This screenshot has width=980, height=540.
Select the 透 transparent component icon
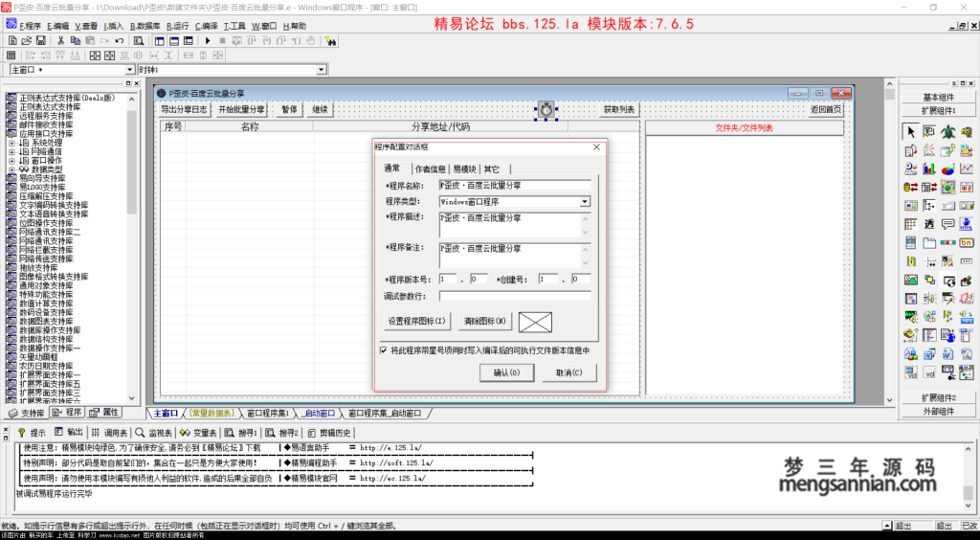[929, 224]
